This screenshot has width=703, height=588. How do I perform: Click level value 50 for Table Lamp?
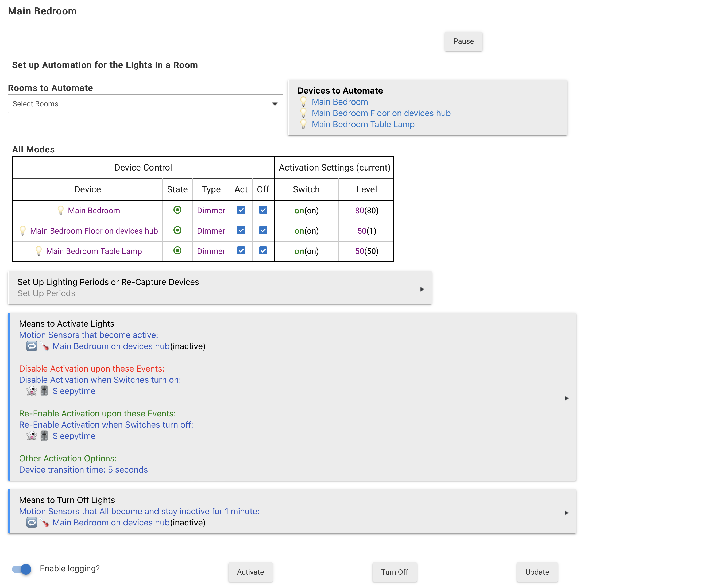pos(360,251)
